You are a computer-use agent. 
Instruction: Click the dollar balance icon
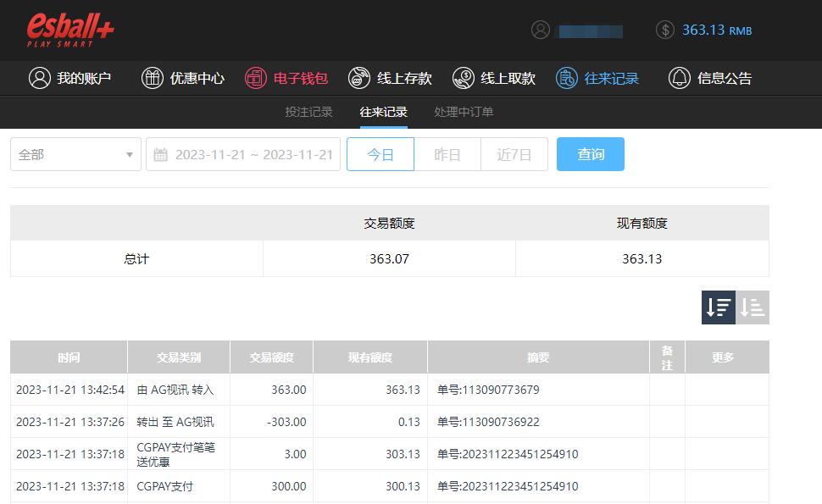(x=665, y=30)
